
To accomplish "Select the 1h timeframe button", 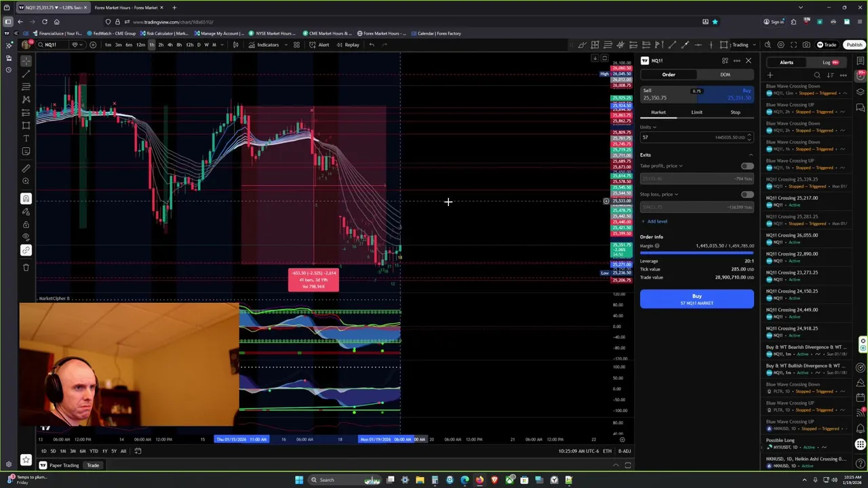I will click(151, 45).
